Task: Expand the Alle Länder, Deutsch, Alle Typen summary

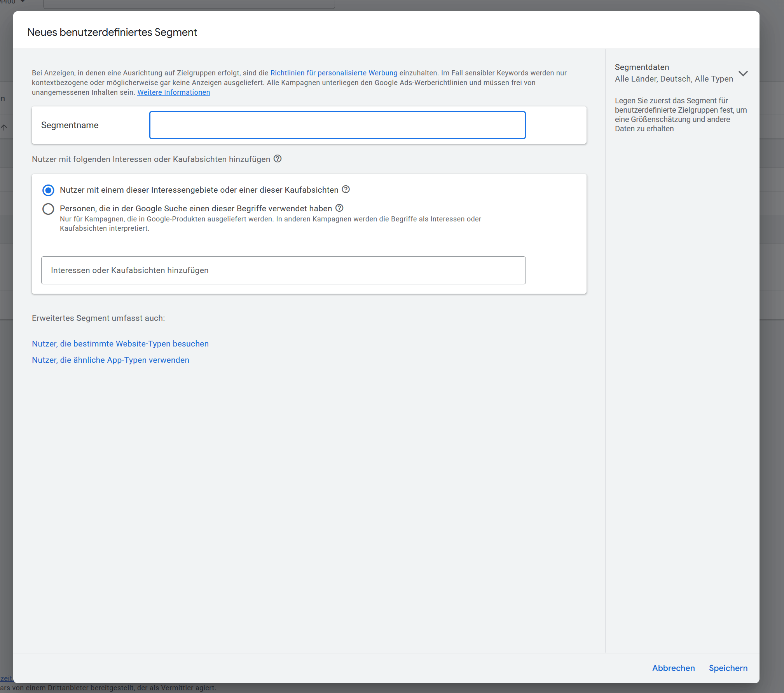Action: 674,79
